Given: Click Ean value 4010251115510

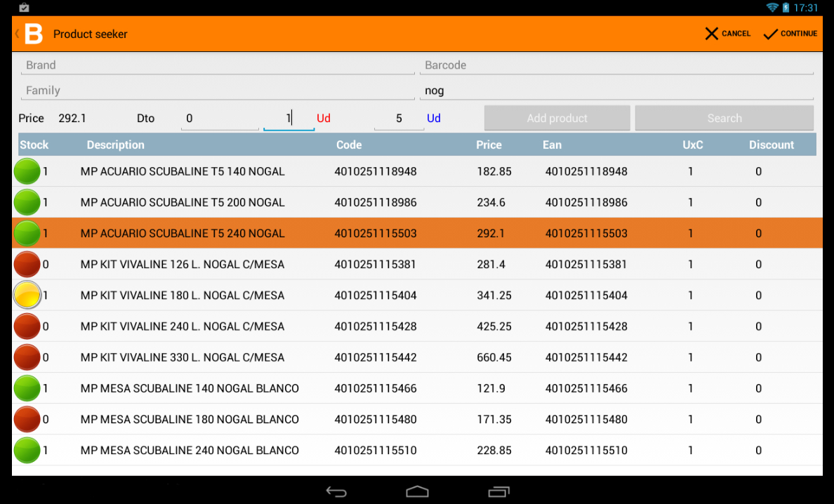Looking at the screenshot, I should pyautogui.click(x=586, y=450).
